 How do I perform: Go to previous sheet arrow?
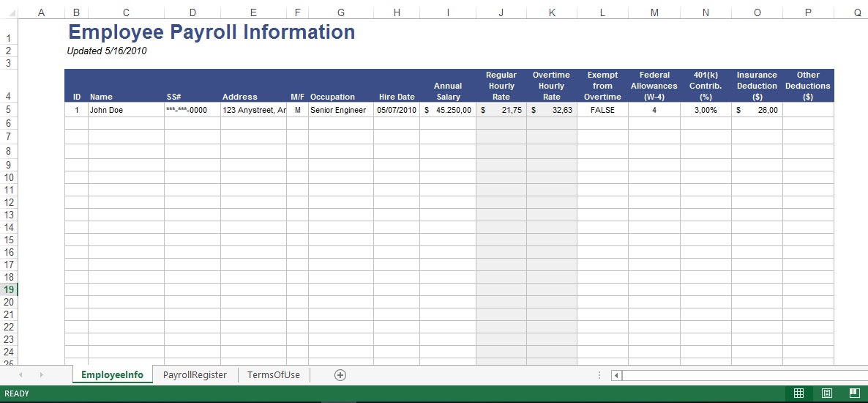tap(21, 375)
